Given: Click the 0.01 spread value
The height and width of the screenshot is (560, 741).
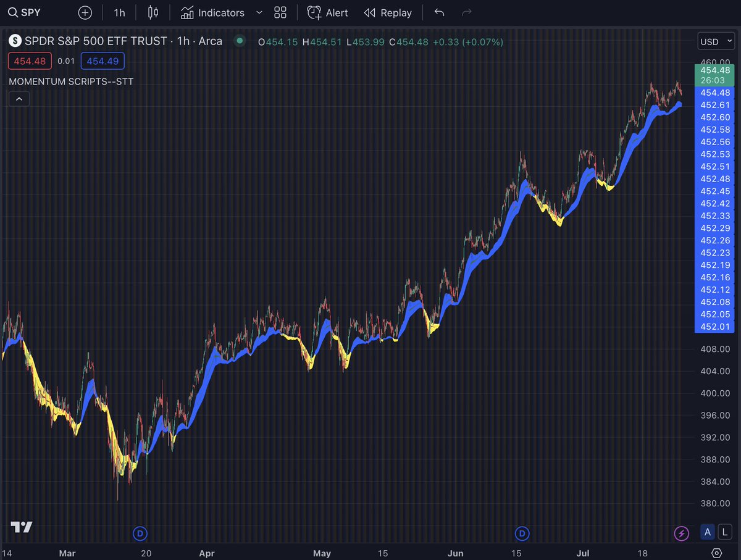Looking at the screenshot, I should coord(66,61).
